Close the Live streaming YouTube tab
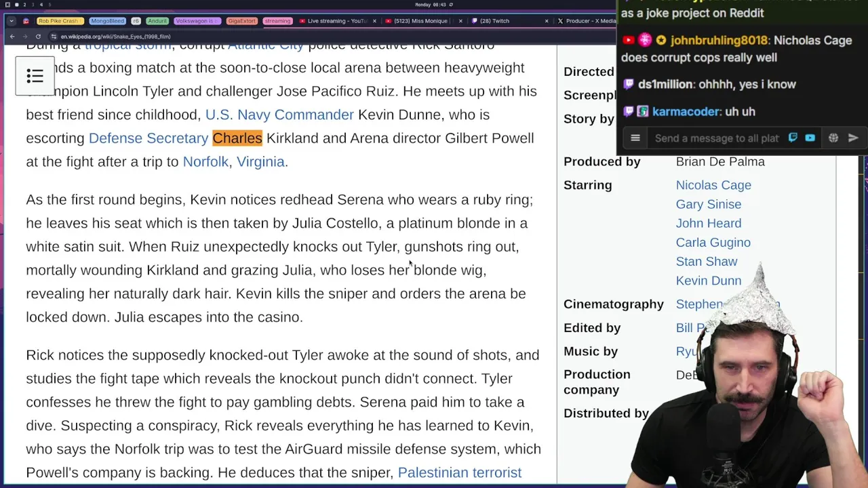Image resolution: width=868 pixels, height=488 pixels. click(374, 21)
